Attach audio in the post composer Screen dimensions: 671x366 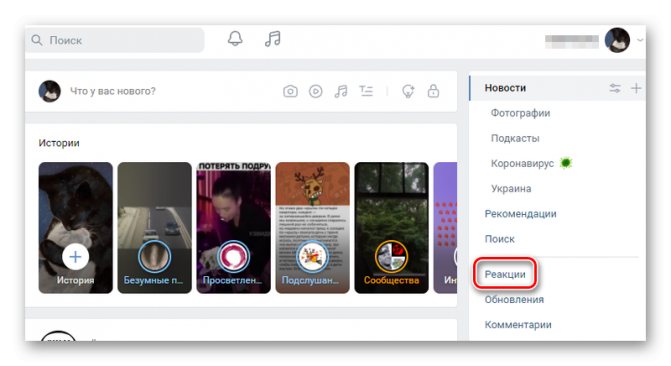tap(341, 91)
